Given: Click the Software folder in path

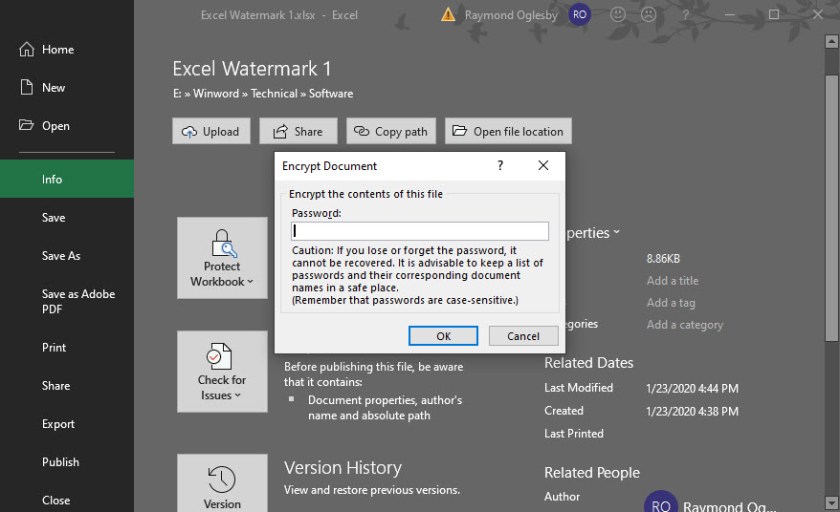Looking at the screenshot, I should click(331, 93).
